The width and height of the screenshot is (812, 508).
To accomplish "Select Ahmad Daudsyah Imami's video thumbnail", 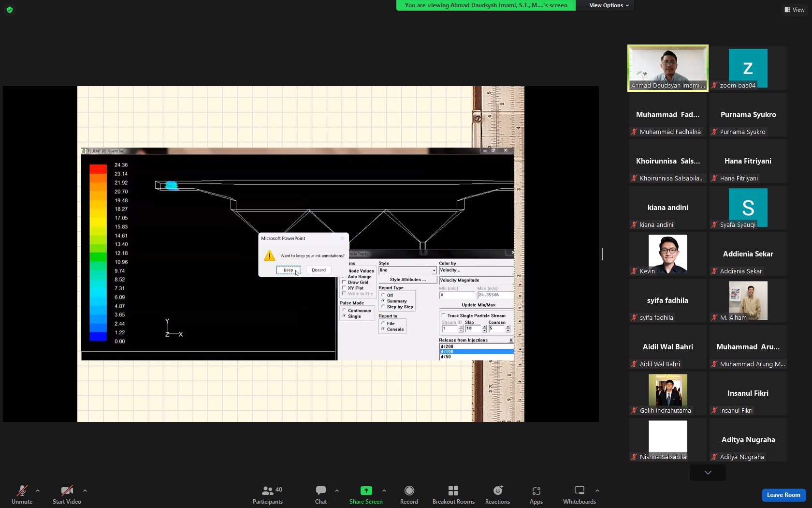I will 668,68.
